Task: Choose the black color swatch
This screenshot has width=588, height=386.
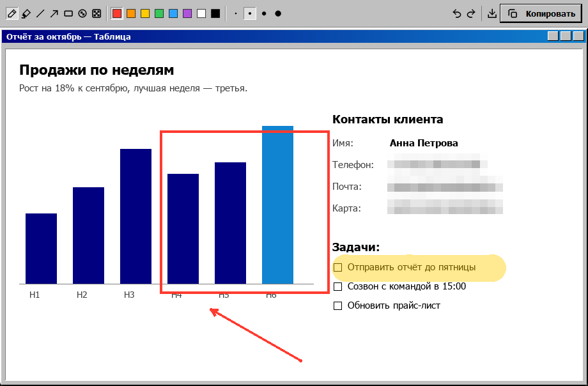Action: click(215, 14)
